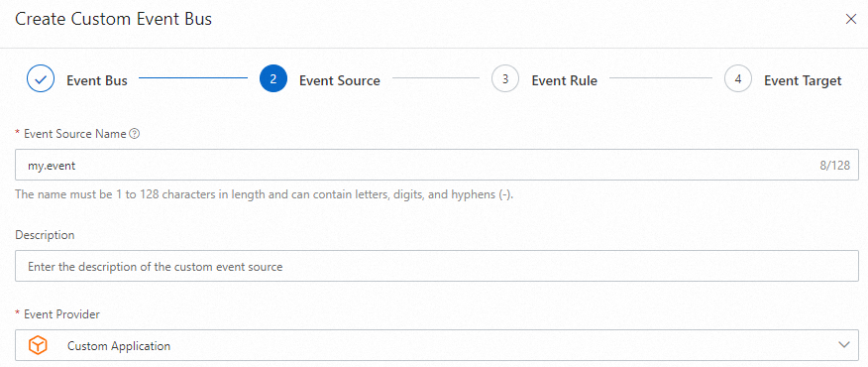Click into the Description input box
Screen dimensions: 868x367
tap(437, 266)
